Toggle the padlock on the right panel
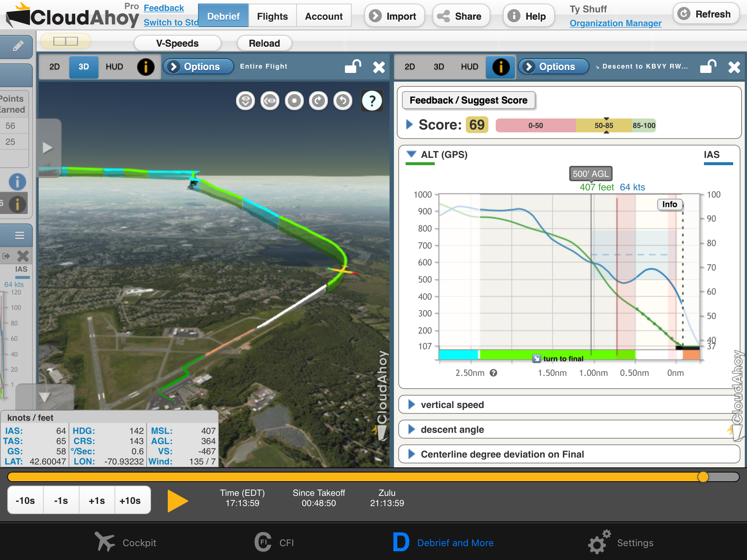 (x=708, y=67)
